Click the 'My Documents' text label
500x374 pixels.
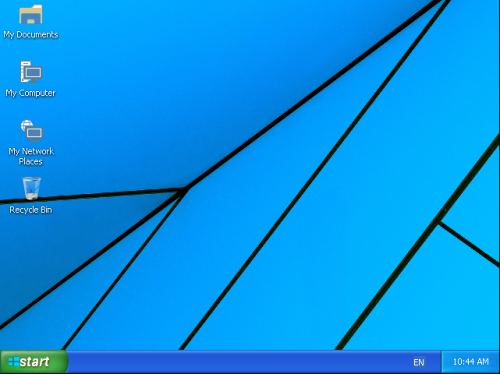tap(31, 35)
